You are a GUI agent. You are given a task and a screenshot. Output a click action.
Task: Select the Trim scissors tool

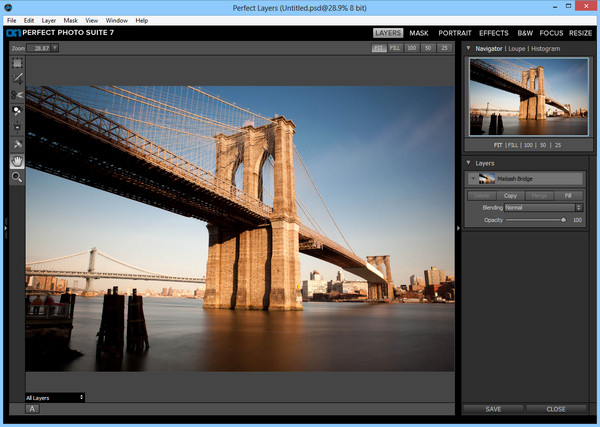tap(17, 95)
